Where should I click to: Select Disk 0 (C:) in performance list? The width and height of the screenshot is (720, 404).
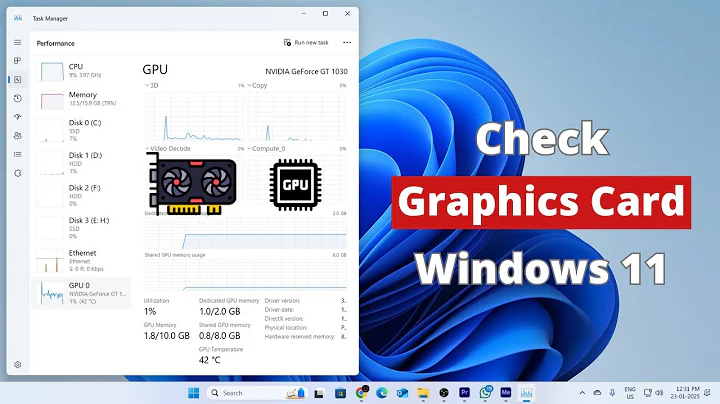click(x=82, y=130)
